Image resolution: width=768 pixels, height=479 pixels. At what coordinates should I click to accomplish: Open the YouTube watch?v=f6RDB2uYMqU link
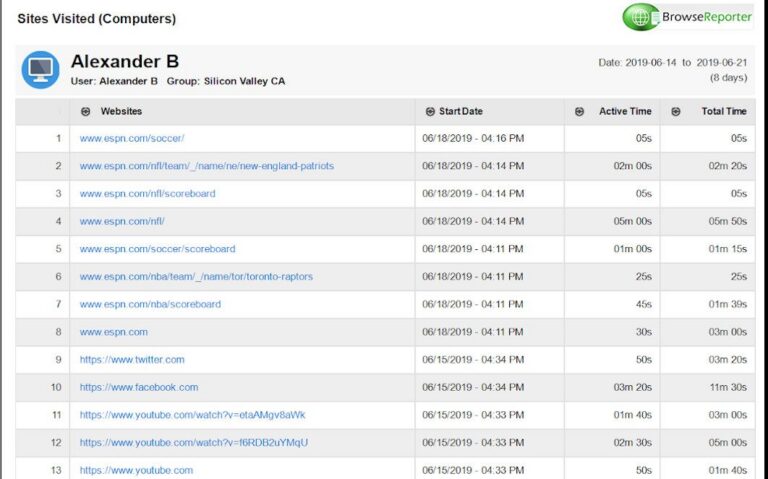tap(194, 443)
